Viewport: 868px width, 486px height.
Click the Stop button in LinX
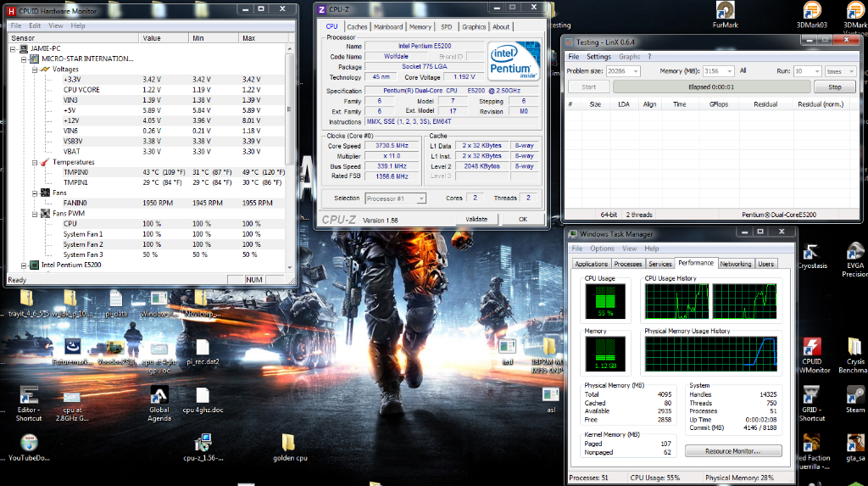pos(835,87)
